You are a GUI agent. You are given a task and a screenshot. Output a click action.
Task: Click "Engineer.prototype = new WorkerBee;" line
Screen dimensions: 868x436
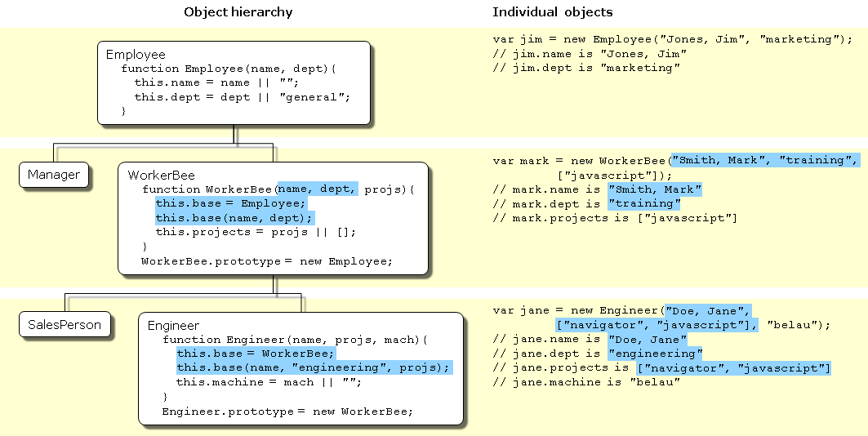coord(287,412)
